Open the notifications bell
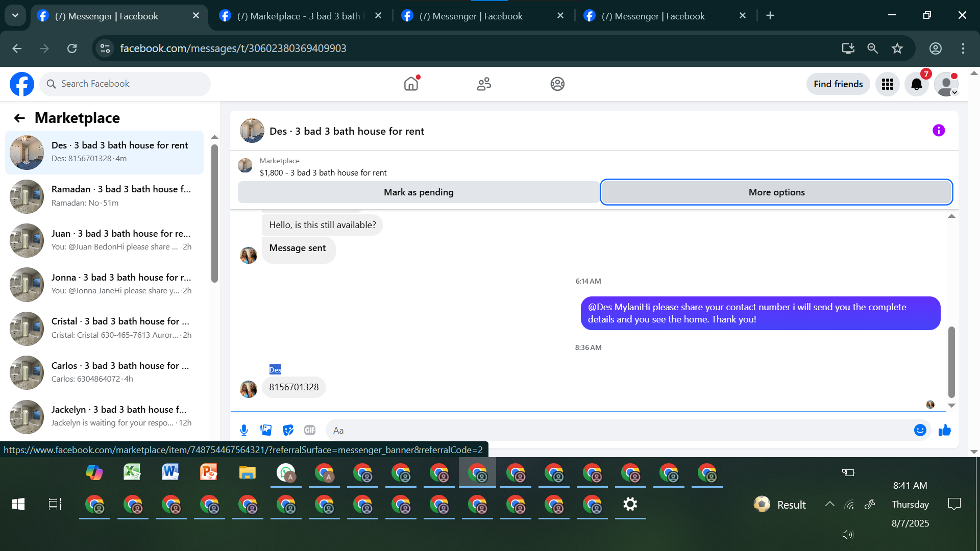This screenshot has width=980, height=551. click(917, 84)
